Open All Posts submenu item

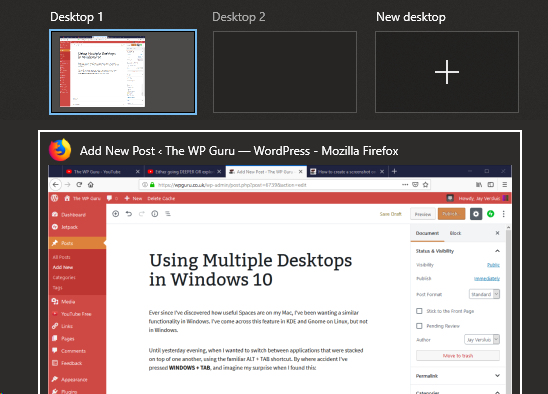62,257
